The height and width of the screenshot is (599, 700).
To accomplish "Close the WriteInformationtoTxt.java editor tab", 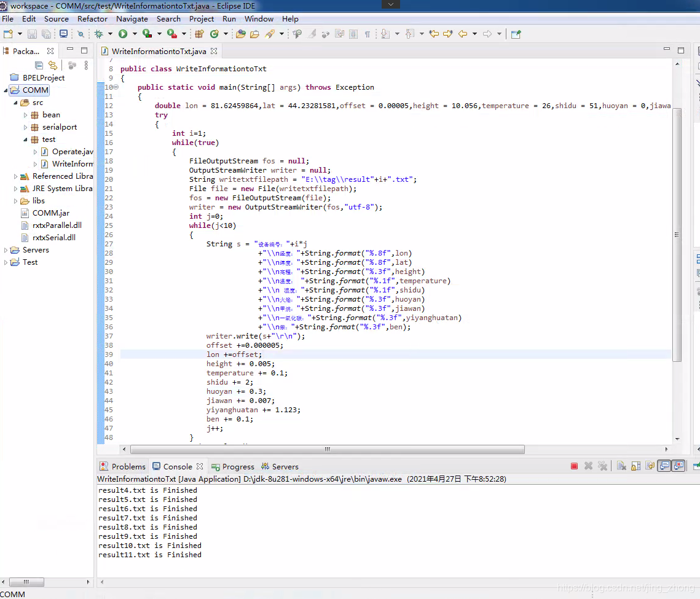I will tap(214, 52).
